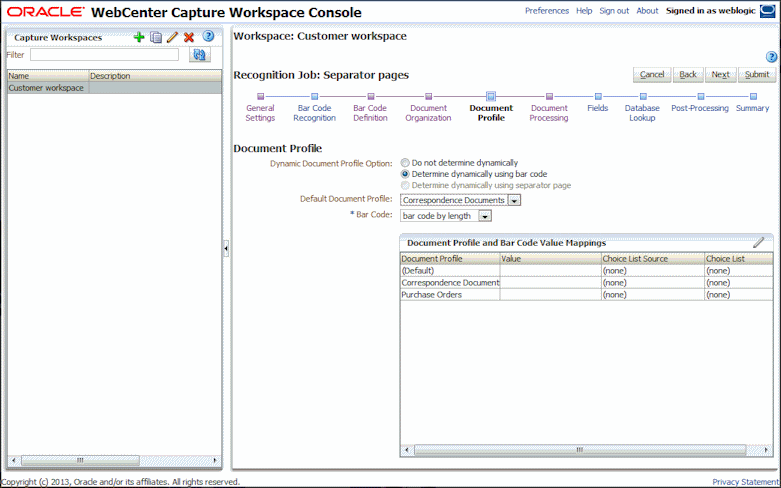Copy the selected workspace
This screenshot has height=488, width=781.
[x=156, y=37]
